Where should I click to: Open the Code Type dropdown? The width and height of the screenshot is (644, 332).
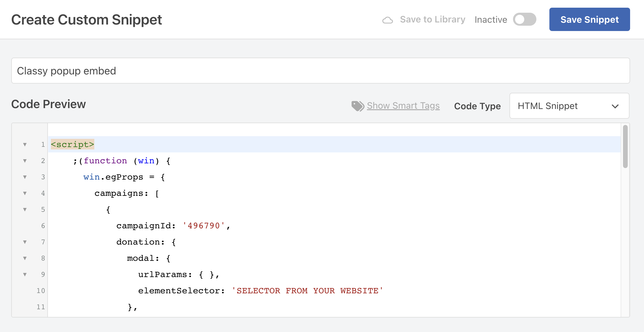(x=569, y=106)
